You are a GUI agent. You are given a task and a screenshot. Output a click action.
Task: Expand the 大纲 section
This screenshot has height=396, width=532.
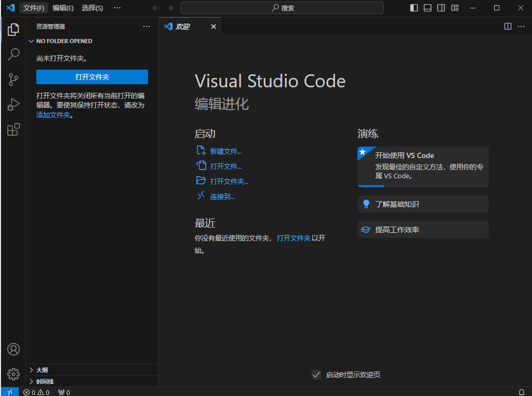[x=92, y=370]
